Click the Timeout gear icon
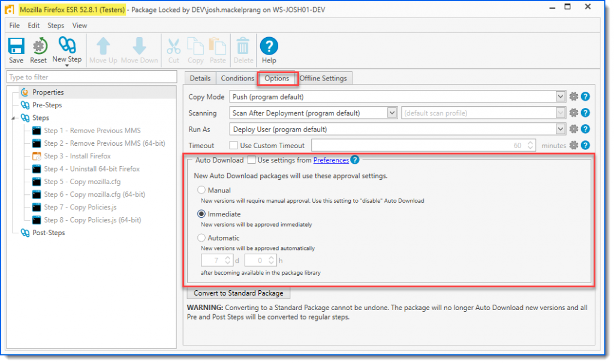The height and width of the screenshot is (364, 614). click(x=574, y=145)
